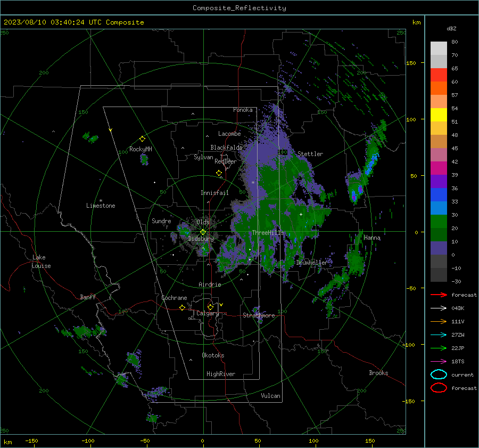The height and width of the screenshot is (448, 479).
Task: Click the Blackfalds town label
Action: [226, 148]
